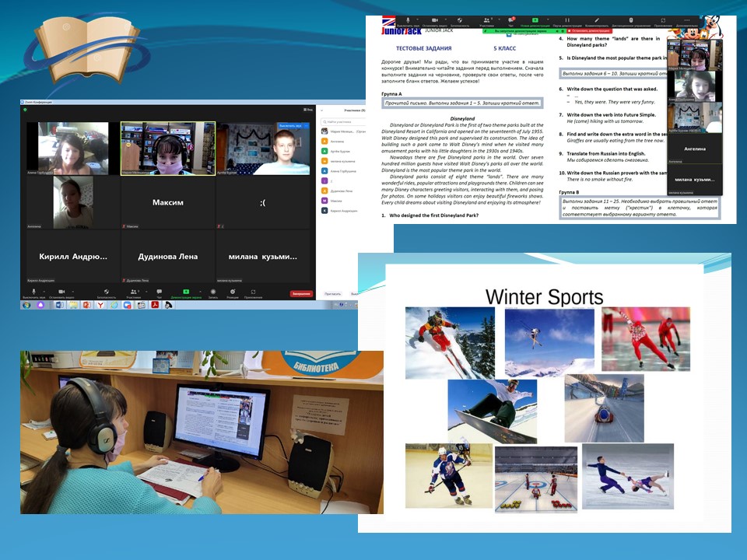Viewport: 747px width, 560px height.
Task: Click green Share Screen icon in conference toolbar
Action: tap(186, 292)
